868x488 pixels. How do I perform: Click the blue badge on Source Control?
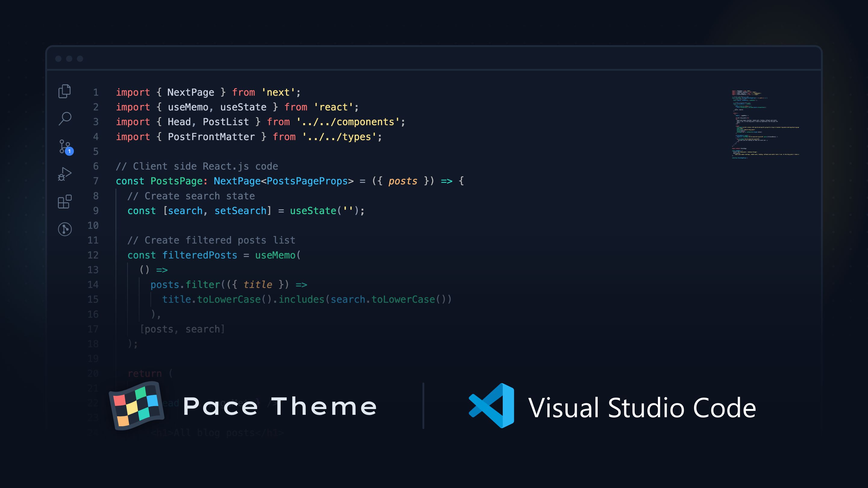pos(69,151)
